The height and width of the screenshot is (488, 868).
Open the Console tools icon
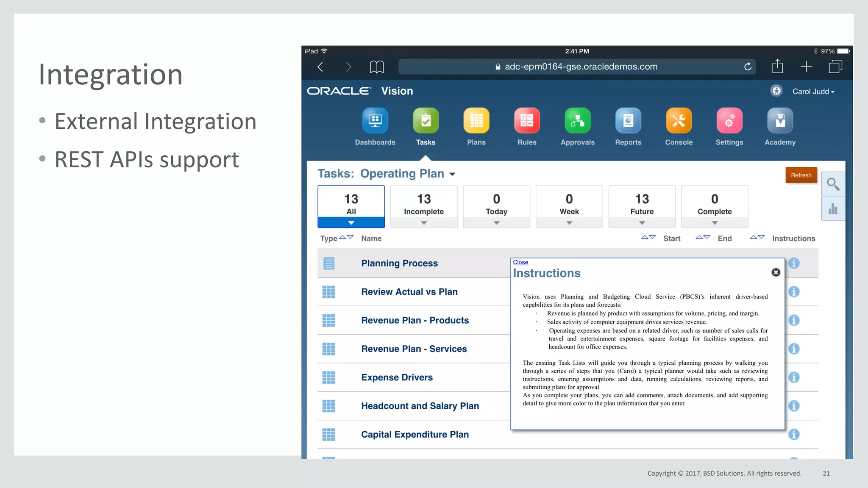(x=679, y=121)
